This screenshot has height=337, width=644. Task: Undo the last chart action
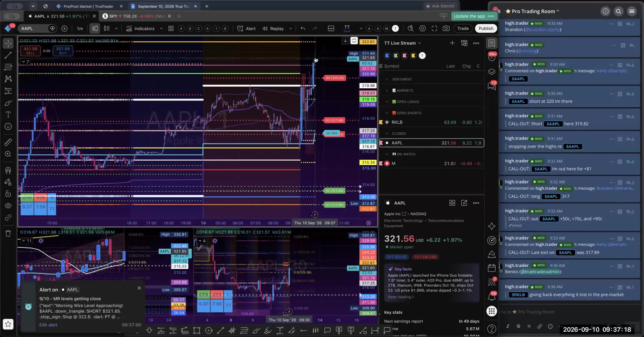[303, 28]
